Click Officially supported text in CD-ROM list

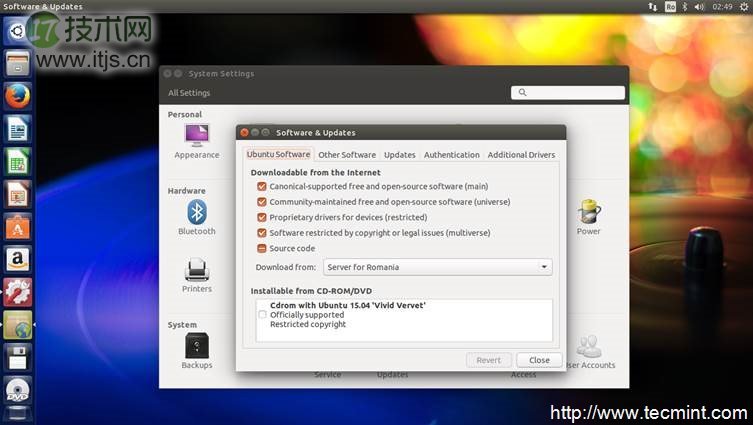pos(307,315)
